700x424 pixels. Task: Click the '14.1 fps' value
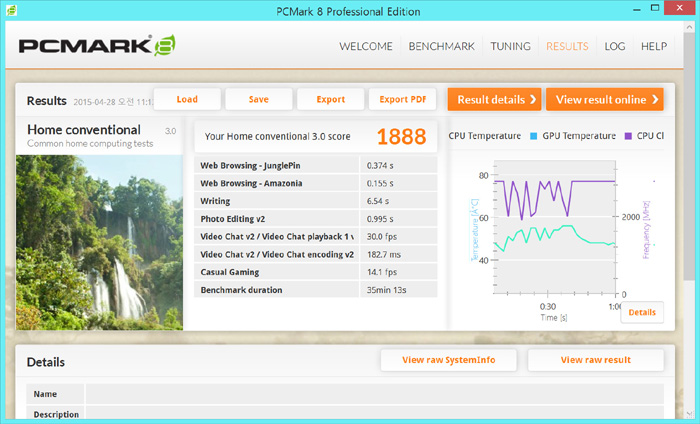point(382,272)
